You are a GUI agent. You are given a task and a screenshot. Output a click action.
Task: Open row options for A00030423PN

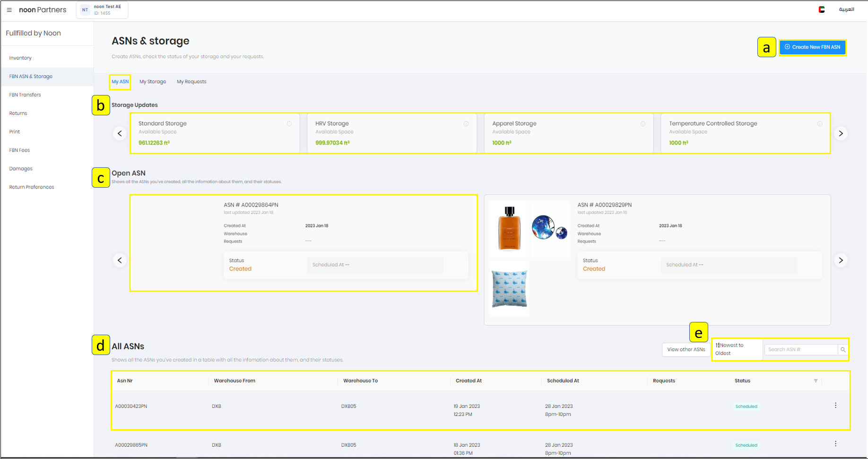[x=835, y=406]
